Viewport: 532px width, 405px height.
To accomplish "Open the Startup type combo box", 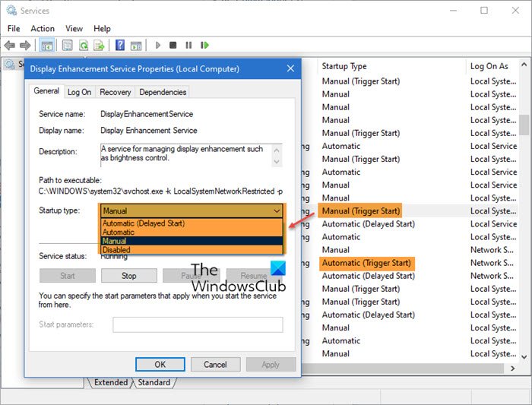I will coord(192,210).
